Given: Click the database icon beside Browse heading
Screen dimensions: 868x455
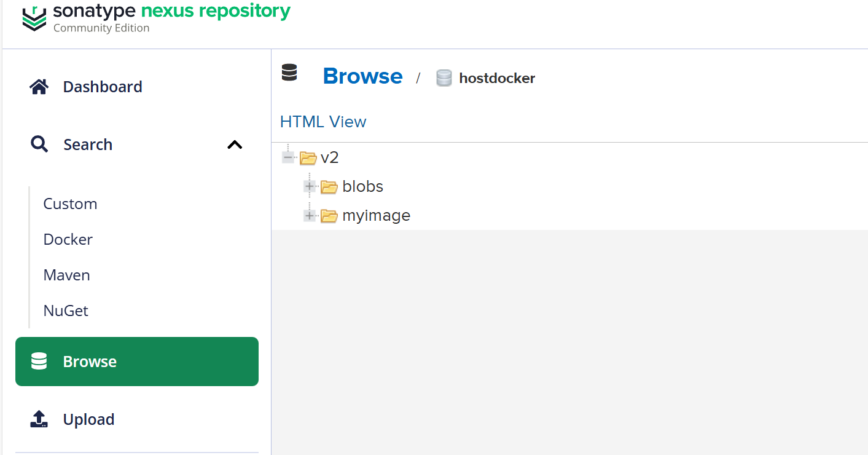Looking at the screenshot, I should pos(289,73).
